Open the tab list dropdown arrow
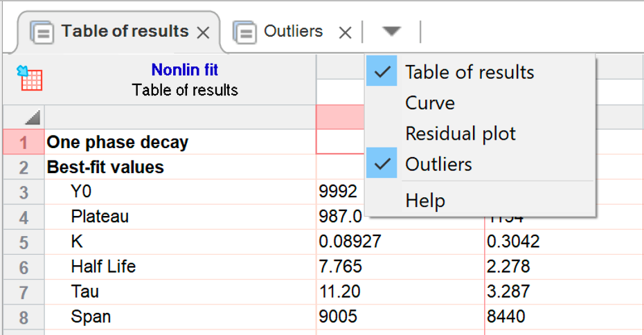The height and width of the screenshot is (335, 644). [391, 32]
